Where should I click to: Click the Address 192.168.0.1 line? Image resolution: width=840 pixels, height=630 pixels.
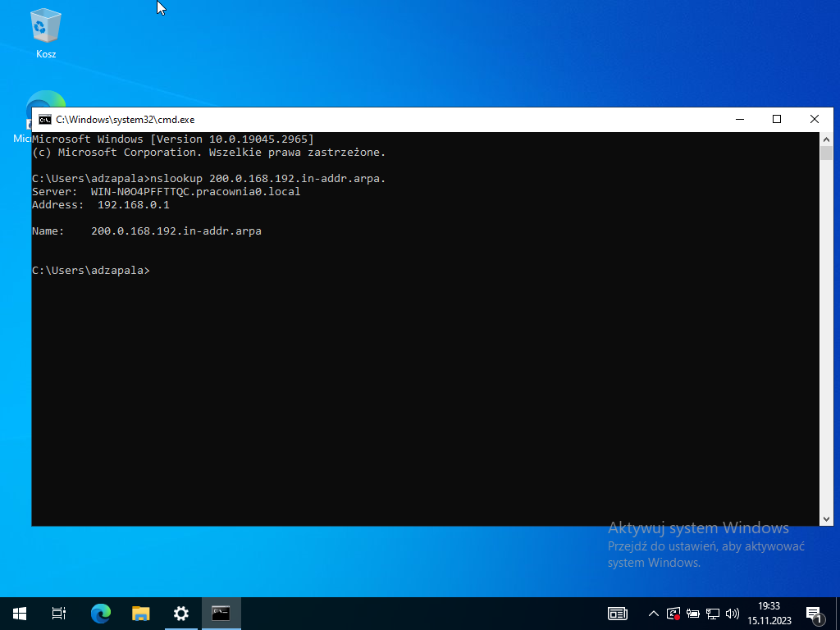click(x=101, y=204)
